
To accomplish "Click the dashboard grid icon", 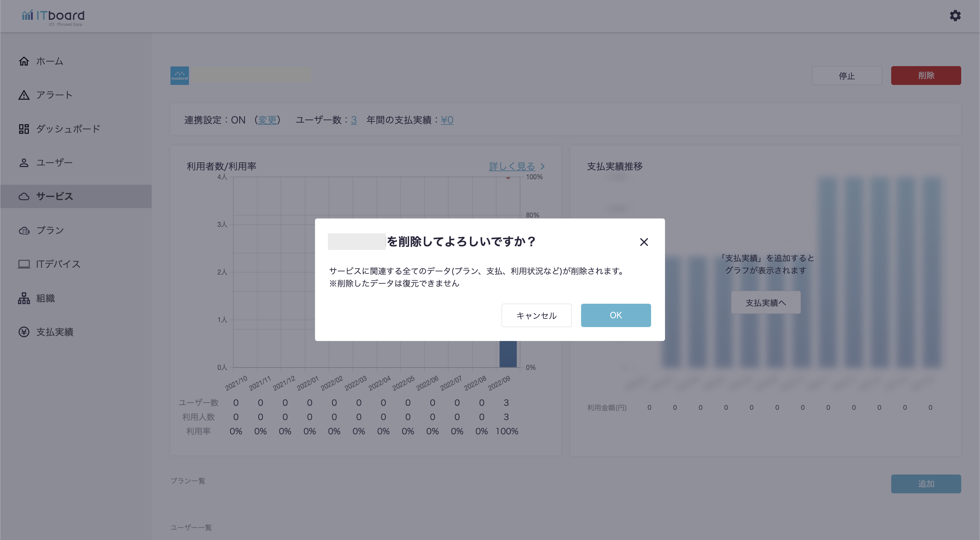I will (24, 129).
